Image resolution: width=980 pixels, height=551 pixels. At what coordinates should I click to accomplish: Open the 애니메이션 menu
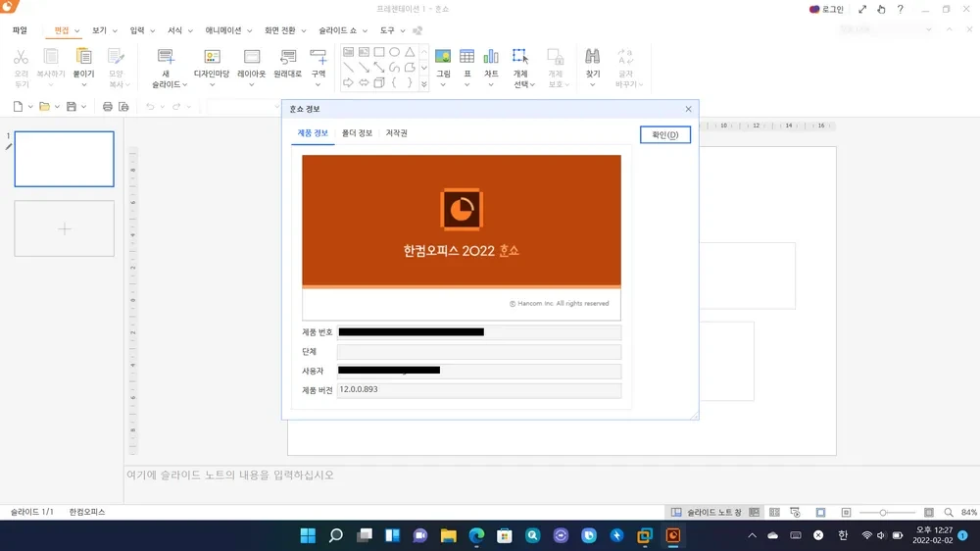point(223,30)
